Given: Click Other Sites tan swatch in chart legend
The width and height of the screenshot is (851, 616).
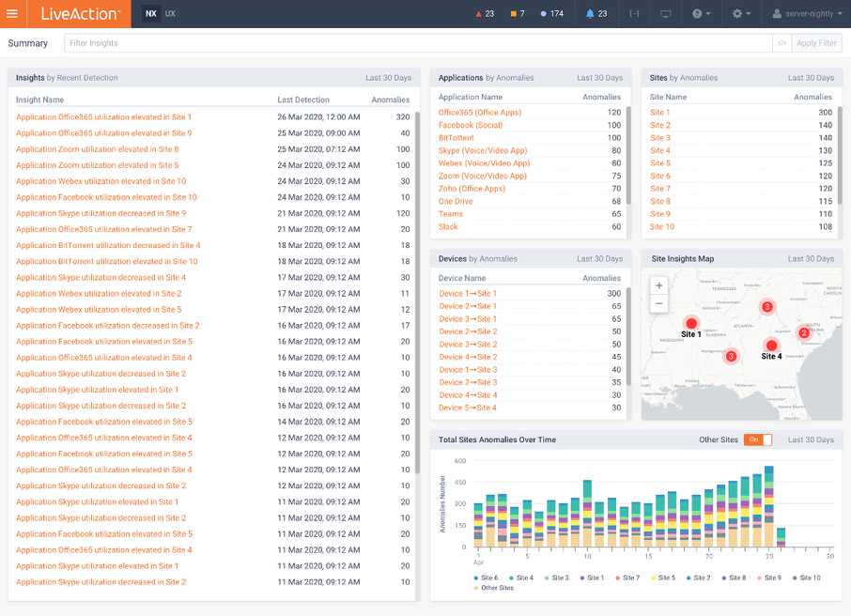Looking at the screenshot, I should [476, 588].
